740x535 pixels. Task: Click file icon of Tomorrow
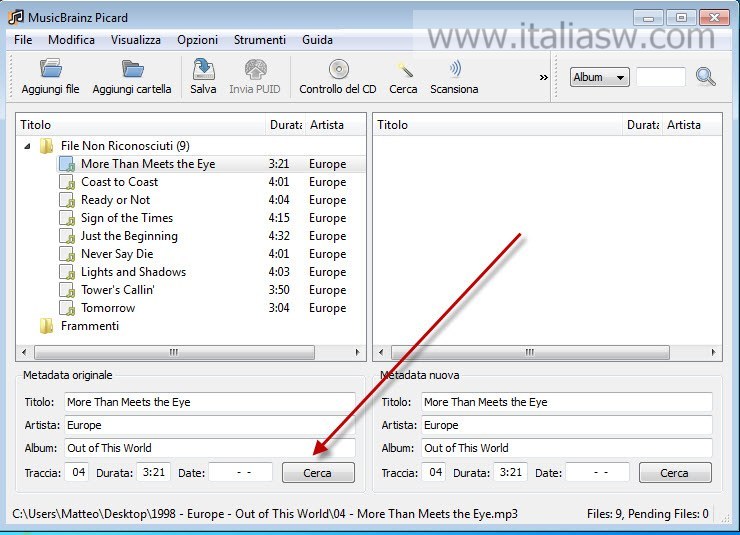67,308
